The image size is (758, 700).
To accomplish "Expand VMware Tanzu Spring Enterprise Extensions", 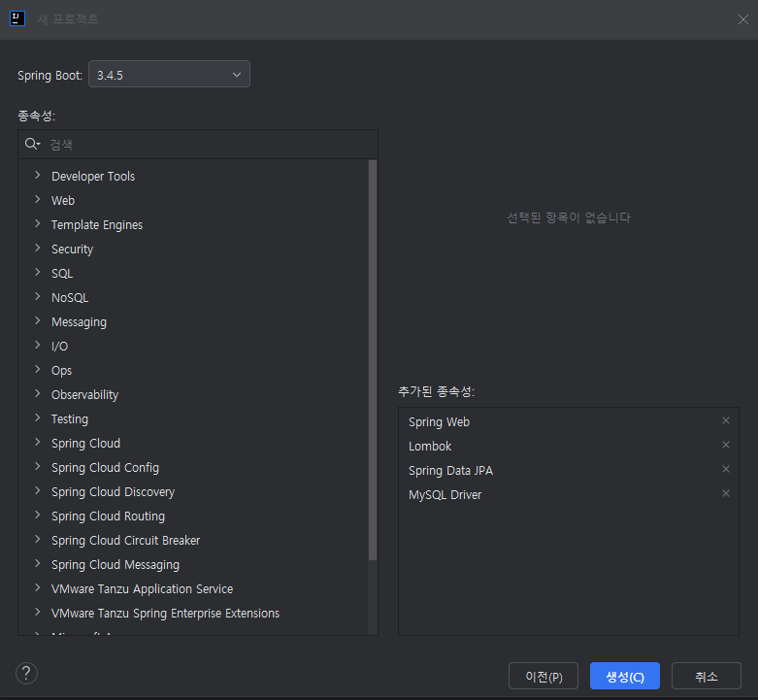I will coord(37,612).
